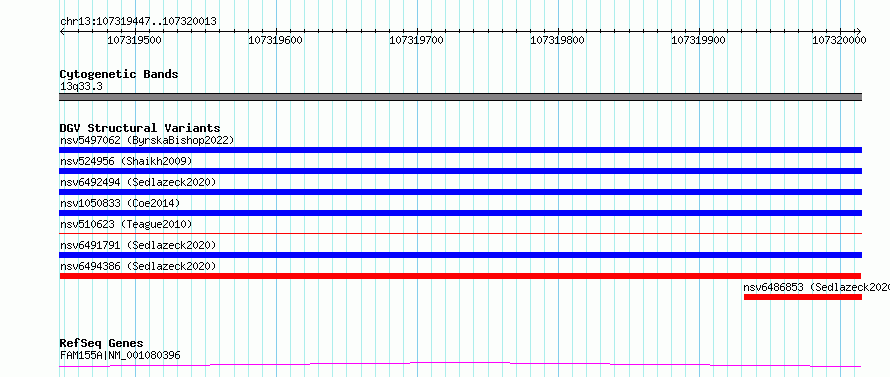Click the magenta FAM155A gene line
Image resolution: width=890 pixels, height=377 pixels.
460,364
